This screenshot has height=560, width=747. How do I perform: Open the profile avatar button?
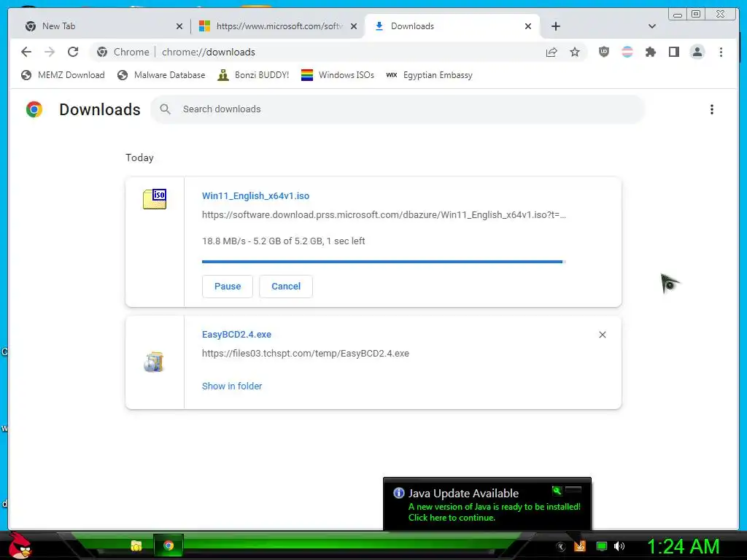697,52
